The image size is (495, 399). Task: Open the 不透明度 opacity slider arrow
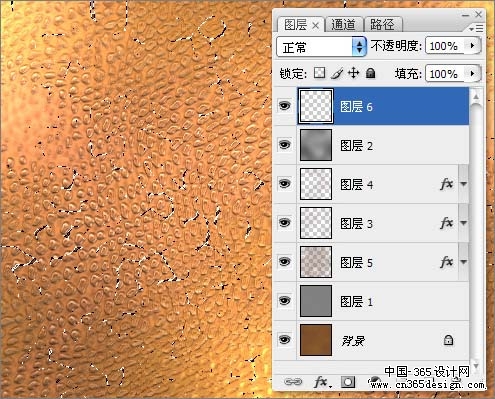pyautogui.click(x=473, y=46)
